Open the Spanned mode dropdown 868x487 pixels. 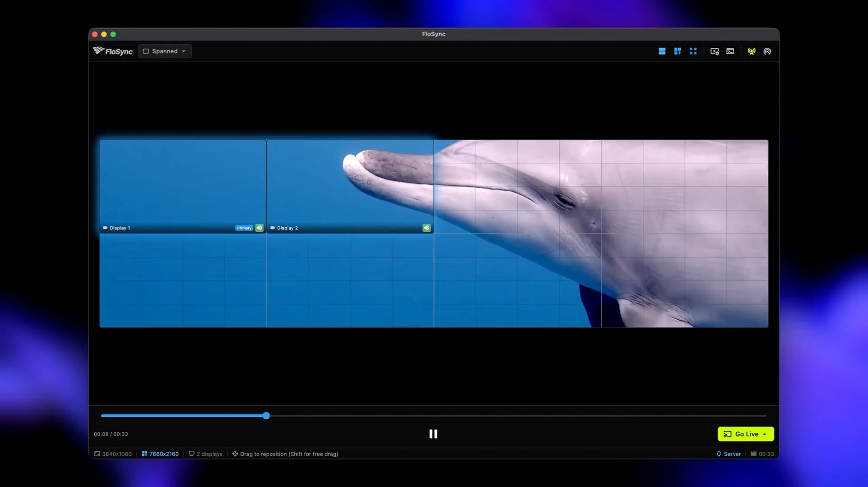(x=164, y=51)
